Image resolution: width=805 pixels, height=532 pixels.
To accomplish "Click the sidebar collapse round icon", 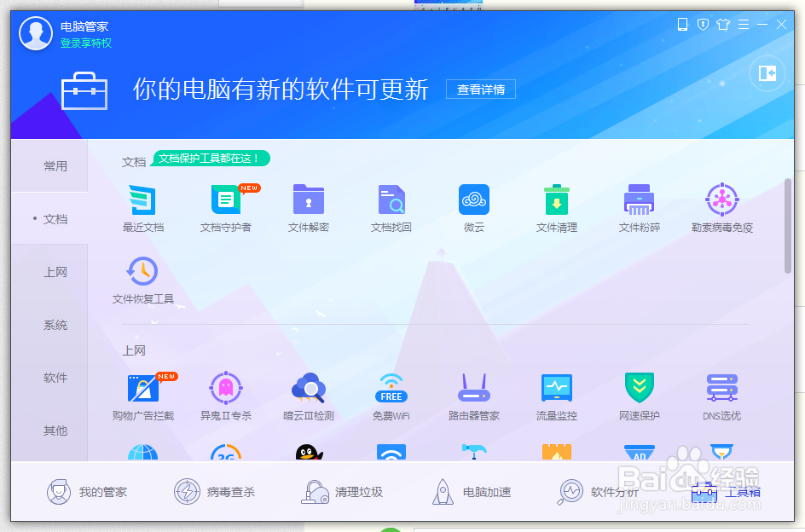I will pos(767,73).
